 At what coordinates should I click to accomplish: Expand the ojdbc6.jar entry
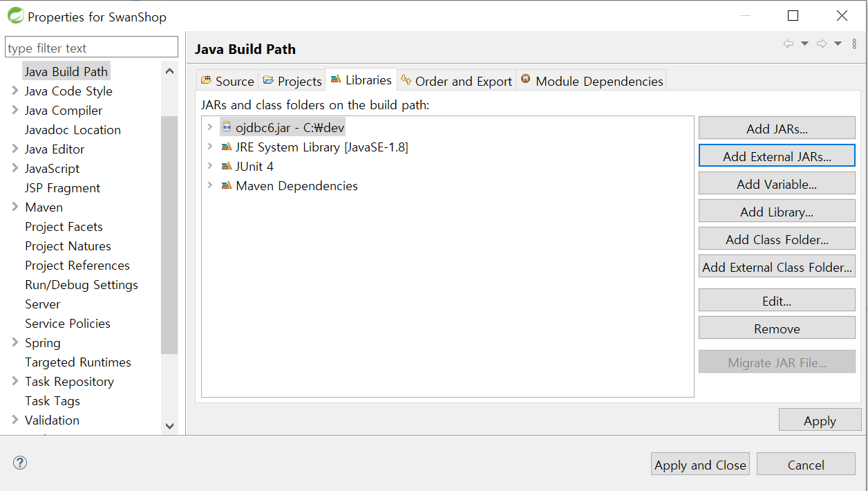pos(210,128)
